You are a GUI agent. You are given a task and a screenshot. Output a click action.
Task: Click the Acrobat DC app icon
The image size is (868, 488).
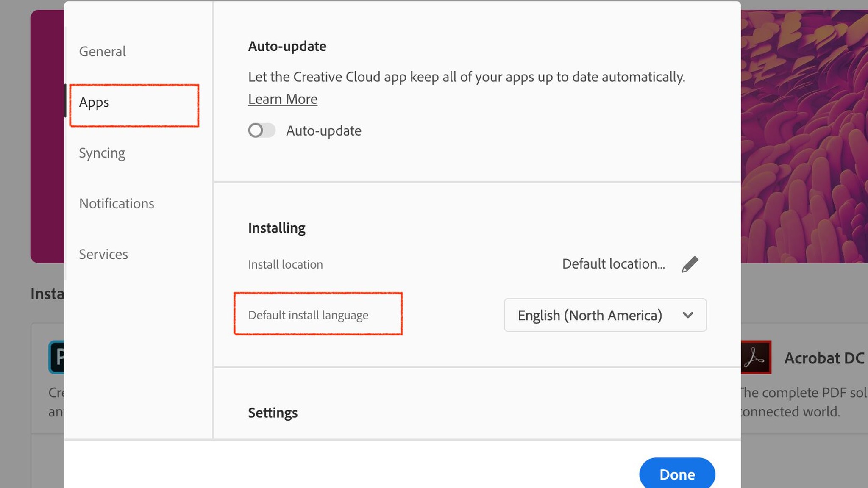(756, 358)
